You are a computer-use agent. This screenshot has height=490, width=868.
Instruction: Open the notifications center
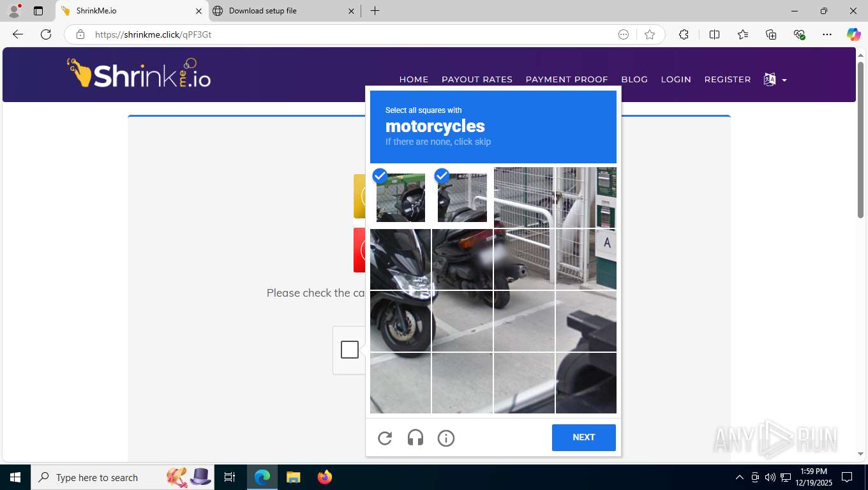click(847, 477)
